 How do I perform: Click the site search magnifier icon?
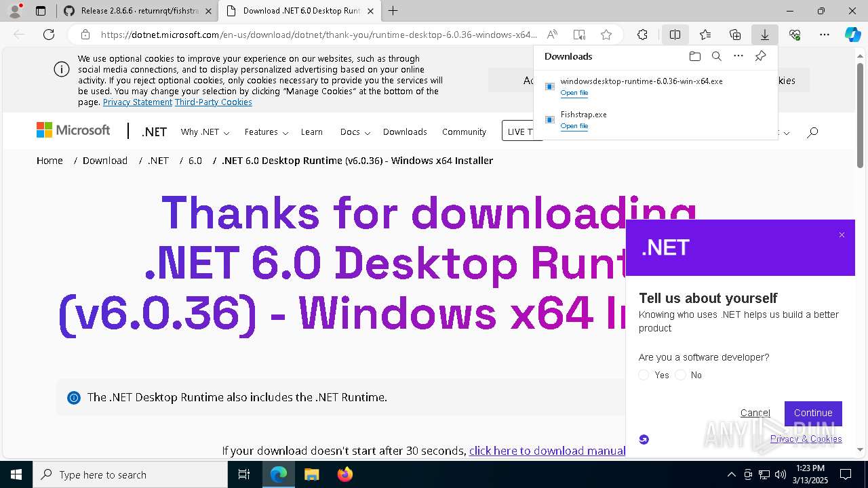812,132
